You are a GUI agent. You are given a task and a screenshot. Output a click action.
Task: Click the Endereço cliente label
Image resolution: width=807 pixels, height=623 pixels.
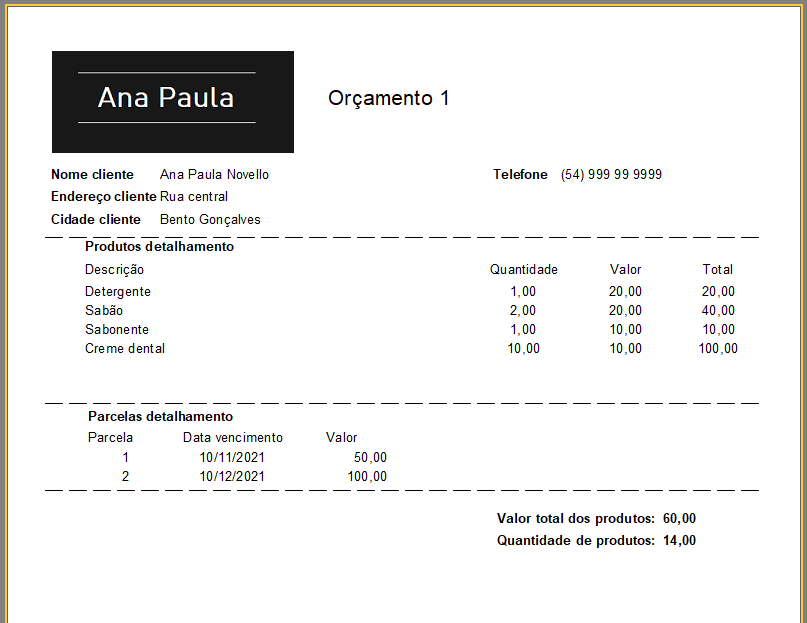(103, 197)
